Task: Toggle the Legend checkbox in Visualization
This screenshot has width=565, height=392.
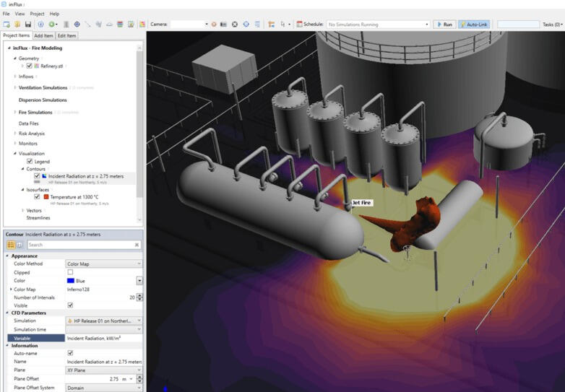Action: point(29,161)
